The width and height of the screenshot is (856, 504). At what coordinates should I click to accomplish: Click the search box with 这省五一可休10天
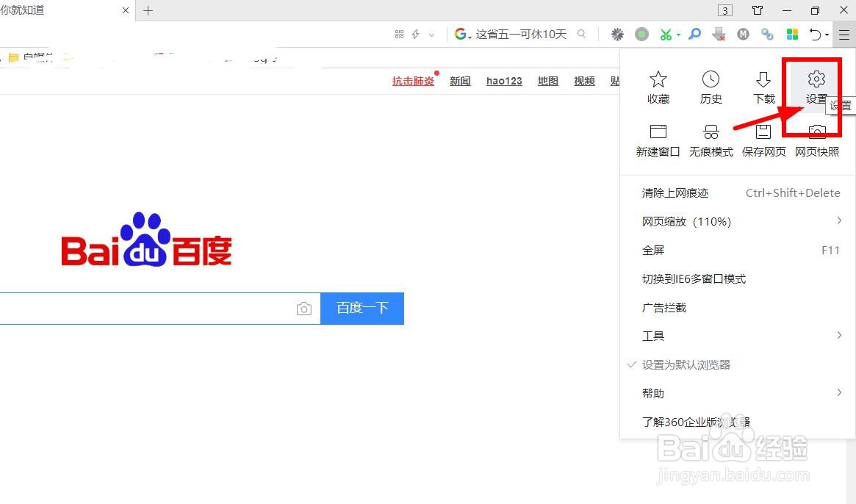[x=520, y=35]
